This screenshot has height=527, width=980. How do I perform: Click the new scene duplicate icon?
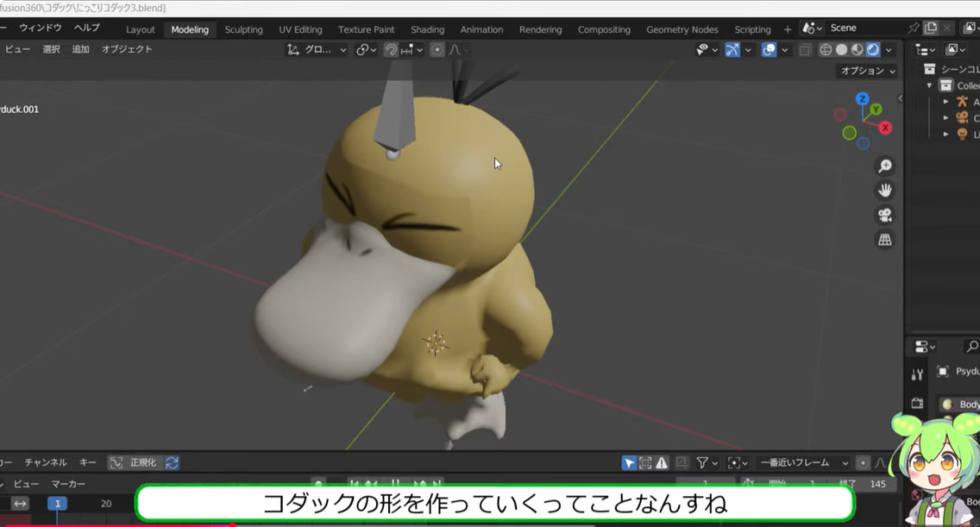(931, 28)
